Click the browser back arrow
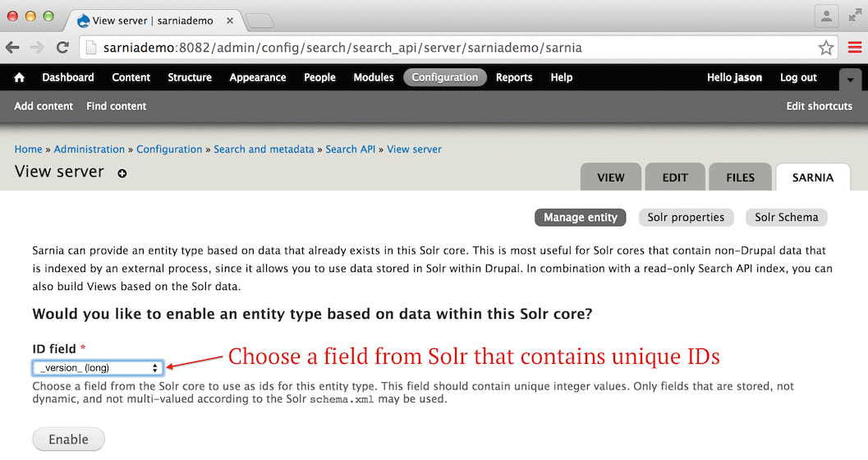 [x=14, y=48]
